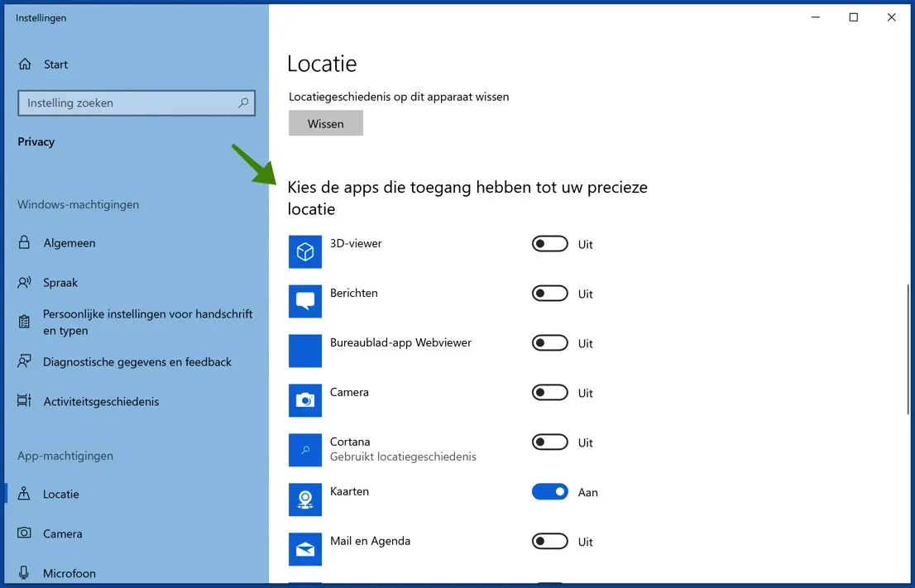This screenshot has width=915, height=588.
Task: Enable Cortana location toggle
Action: (x=549, y=442)
